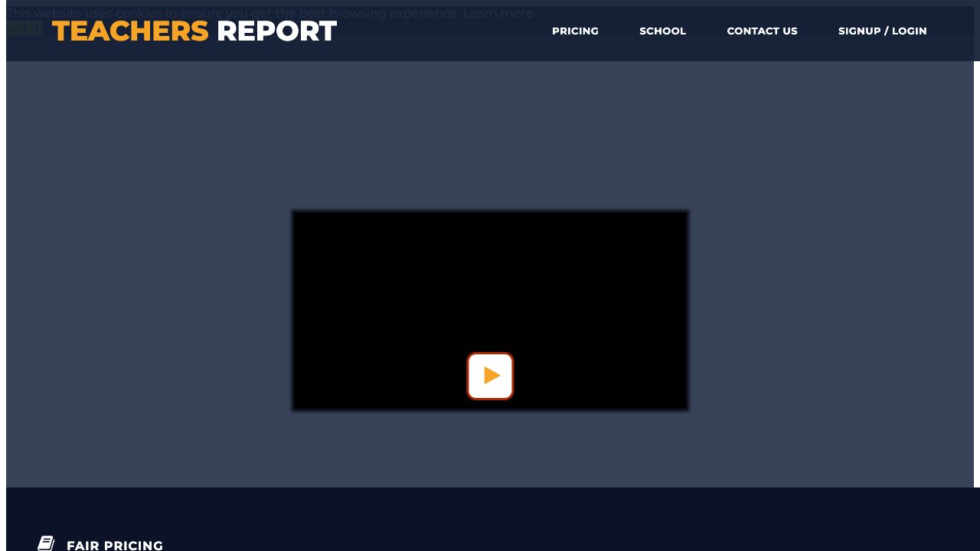The image size is (980, 551).
Task: Click the orange word TEACHERS in the logo
Action: point(130,31)
